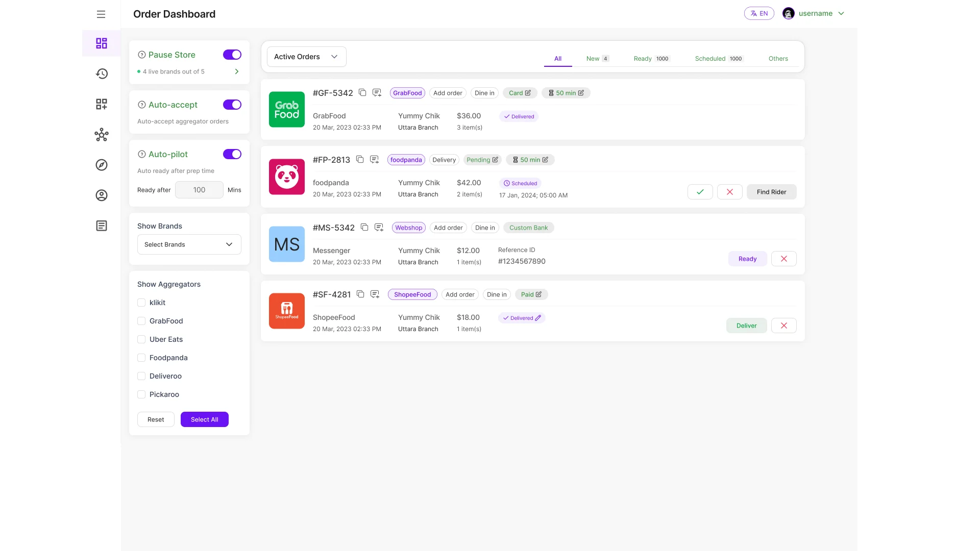Viewport: 980px width, 551px height.
Task: Turn off Auto-accept for aggregator orders
Action: click(x=232, y=105)
